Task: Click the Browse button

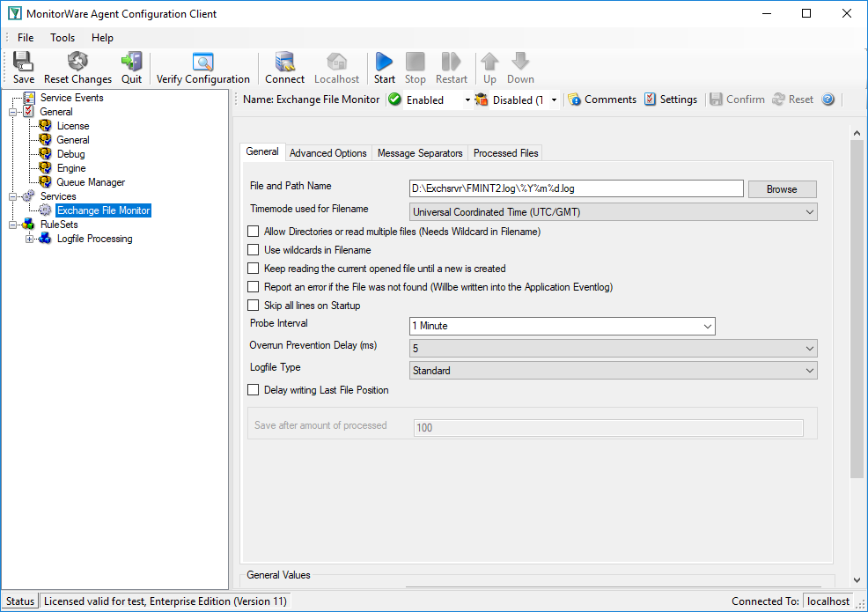Action: (x=782, y=189)
